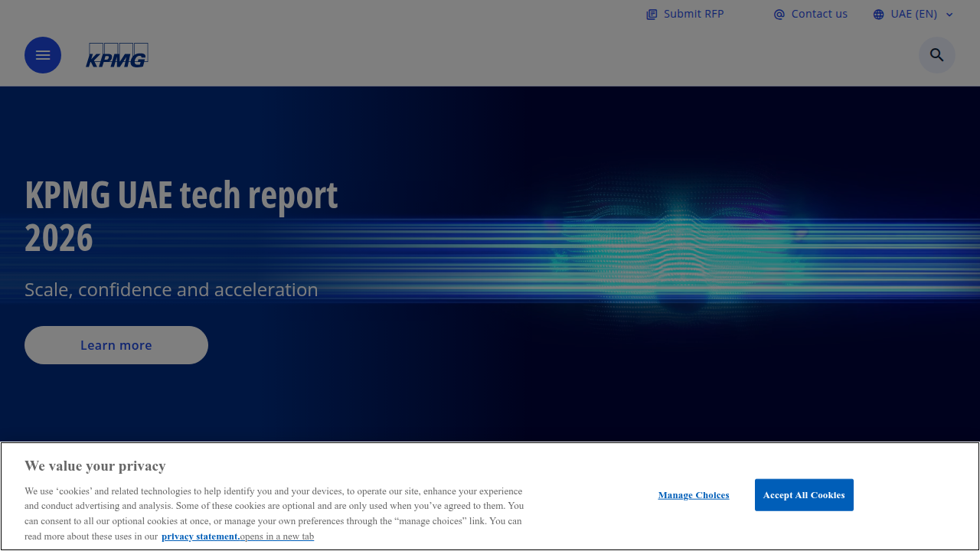Open the privacy statement link
Viewport: 980px width, 551px height.
[x=237, y=536]
